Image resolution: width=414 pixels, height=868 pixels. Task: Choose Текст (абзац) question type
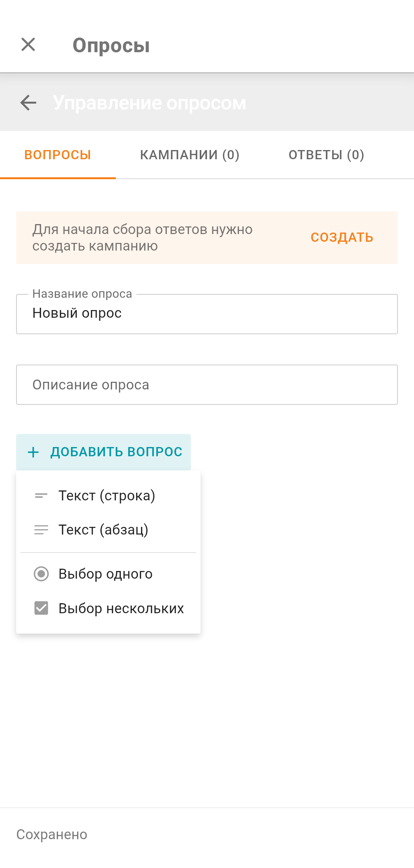click(103, 530)
